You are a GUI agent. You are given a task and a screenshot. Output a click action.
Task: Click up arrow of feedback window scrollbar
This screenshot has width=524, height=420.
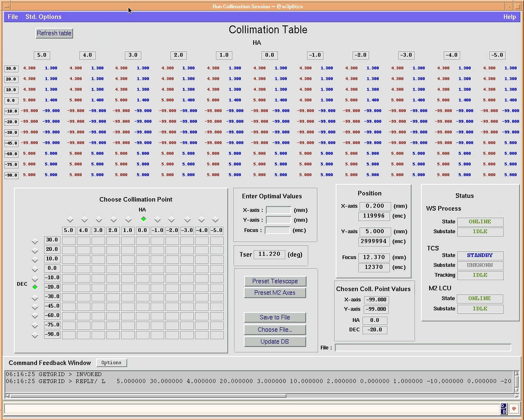tap(517, 374)
